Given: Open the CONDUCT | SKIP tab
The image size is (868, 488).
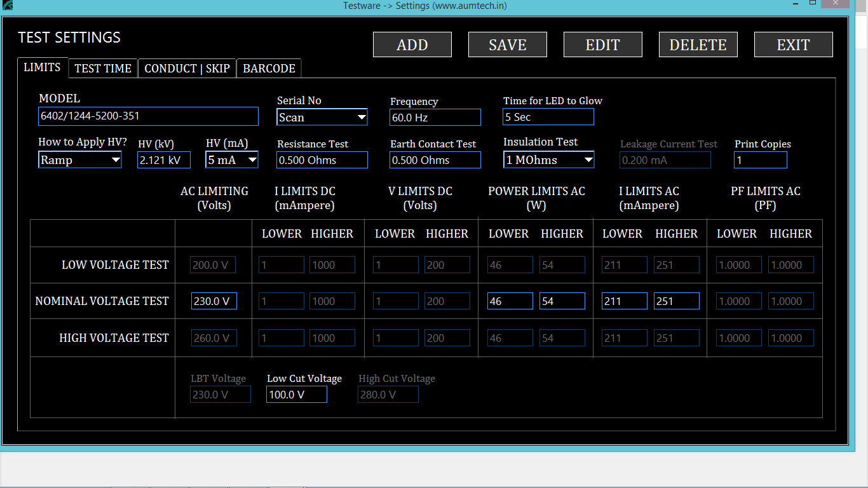Looking at the screenshot, I should coord(187,69).
